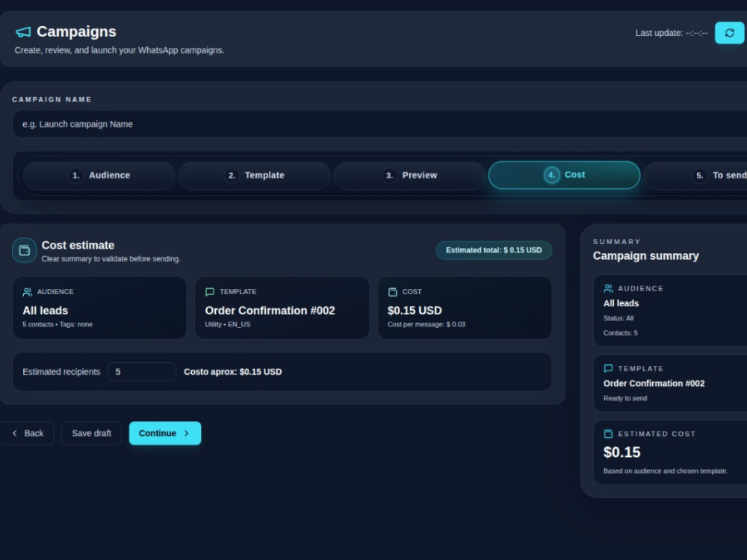The height and width of the screenshot is (560, 747).
Task: Click 'Utility • EN_US' text
Action: point(228,324)
